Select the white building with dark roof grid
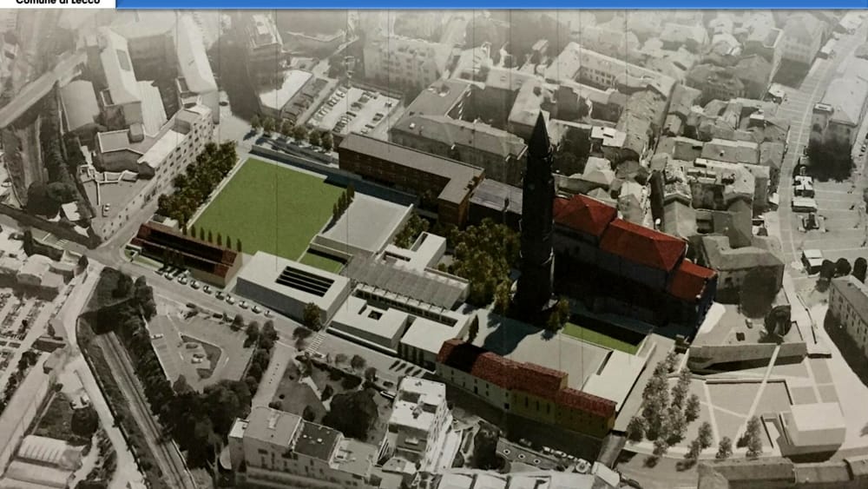The height and width of the screenshot is (489, 868). tap(293, 283)
